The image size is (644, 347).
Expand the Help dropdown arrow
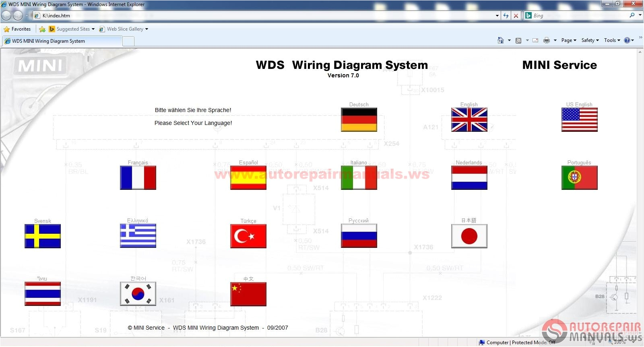point(633,40)
